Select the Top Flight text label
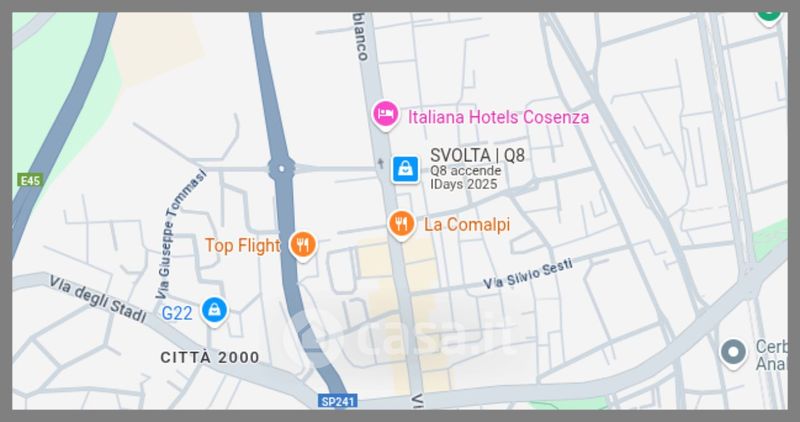Image resolution: width=800 pixels, height=422 pixels. click(242, 245)
